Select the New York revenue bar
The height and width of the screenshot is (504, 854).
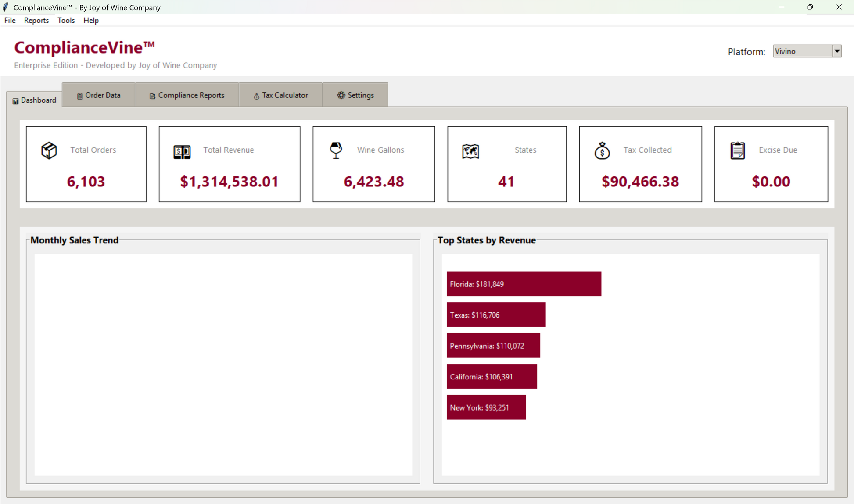pos(486,407)
